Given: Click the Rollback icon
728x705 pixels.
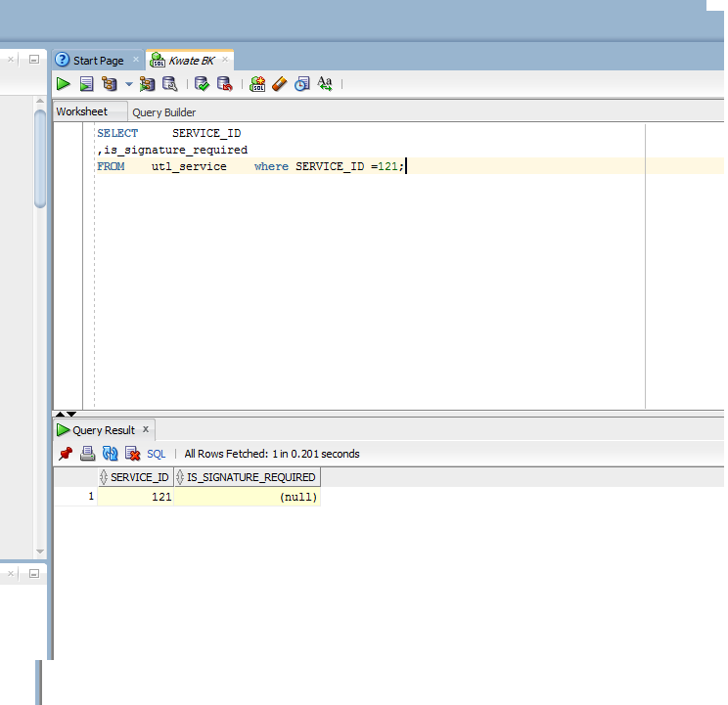Looking at the screenshot, I should coord(225,84).
